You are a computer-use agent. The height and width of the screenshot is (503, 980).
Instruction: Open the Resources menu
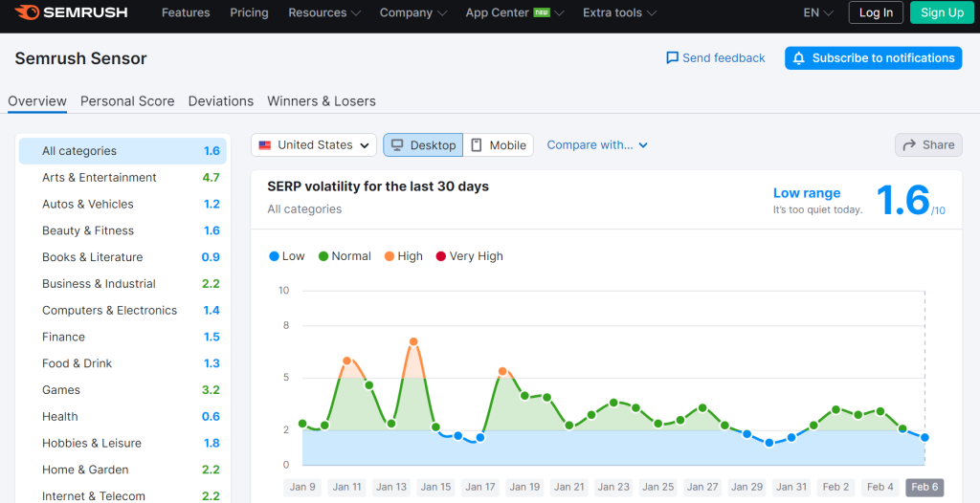pos(324,12)
